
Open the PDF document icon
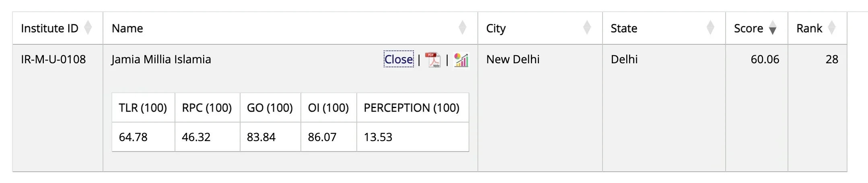pyautogui.click(x=433, y=60)
